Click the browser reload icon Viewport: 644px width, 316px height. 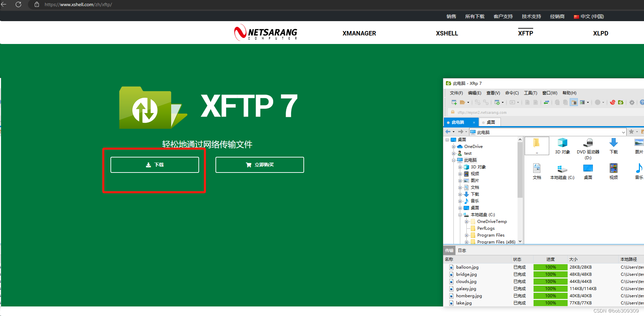coord(18,4)
